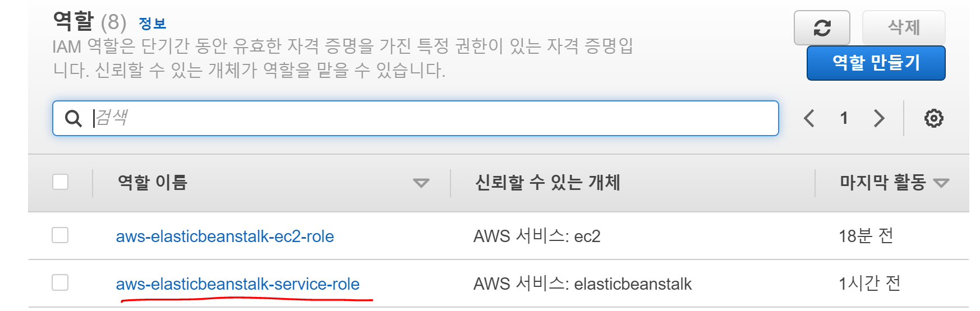Open aws-elasticbeanstalk-service-role link
The image size is (980, 311).
238,284
